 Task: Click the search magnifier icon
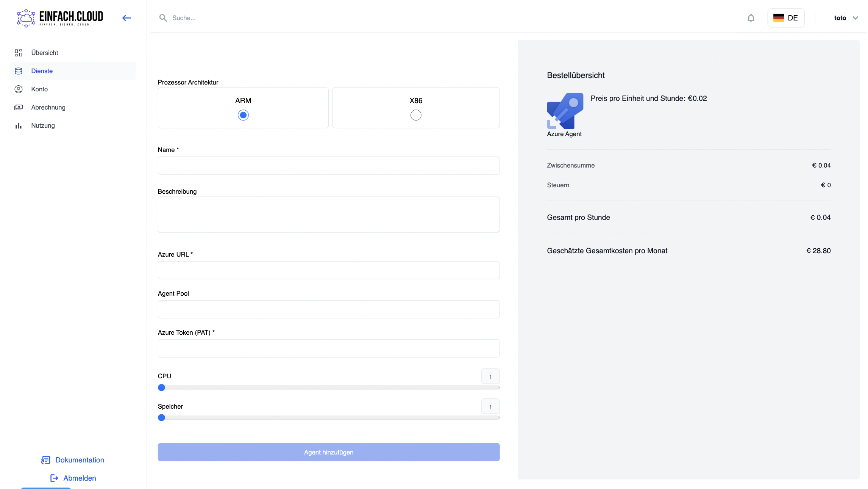click(x=163, y=18)
